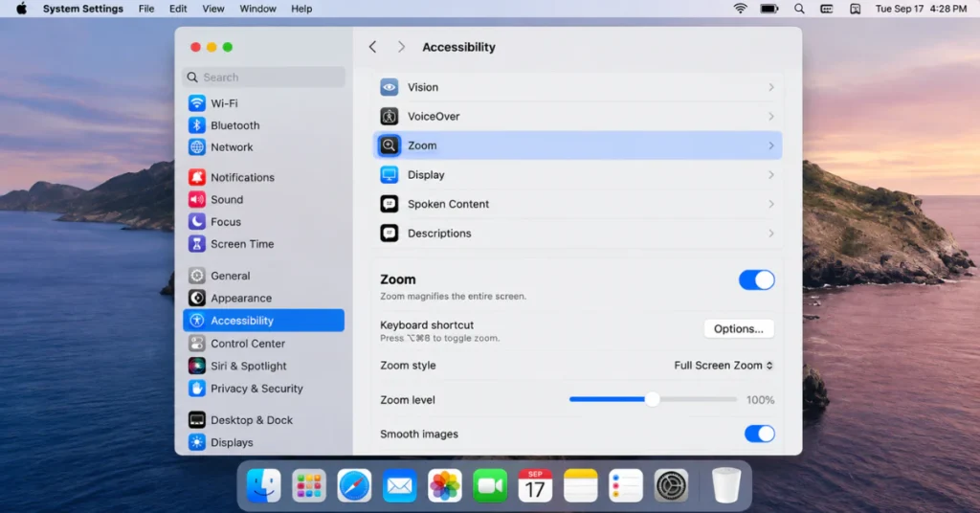Click the Bluetooth sidebar icon
The width and height of the screenshot is (980, 513).
[x=197, y=125]
